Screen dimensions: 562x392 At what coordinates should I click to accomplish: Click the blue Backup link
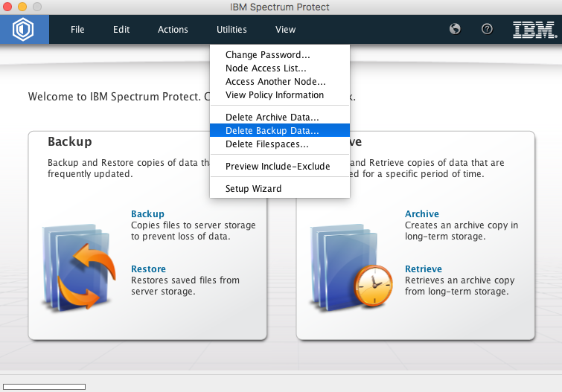click(147, 214)
